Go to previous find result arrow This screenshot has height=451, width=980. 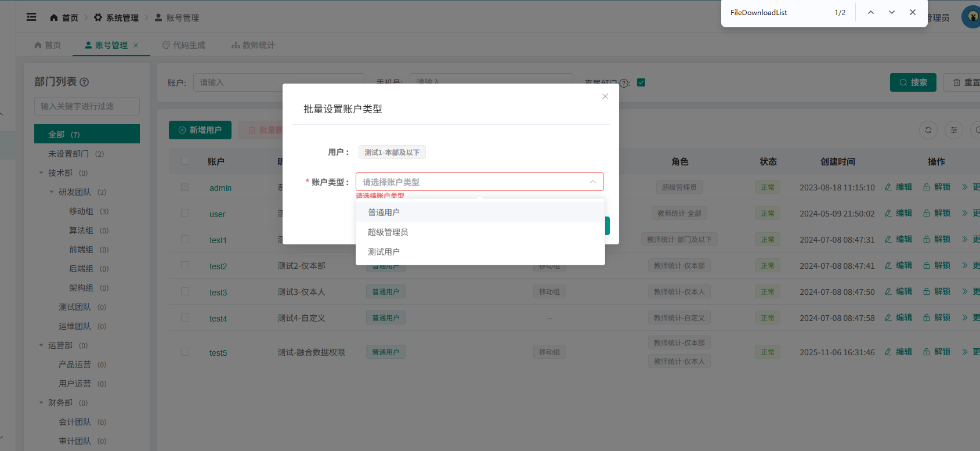pos(870,13)
